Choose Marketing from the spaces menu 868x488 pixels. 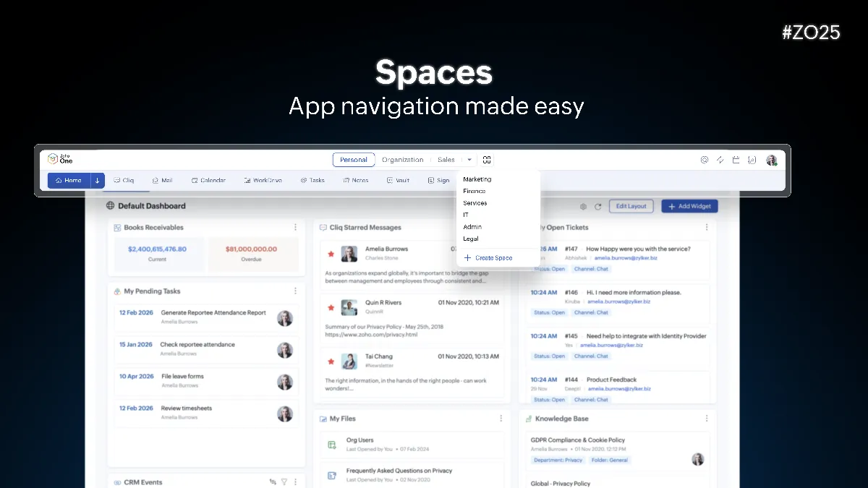click(x=477, y=179)
